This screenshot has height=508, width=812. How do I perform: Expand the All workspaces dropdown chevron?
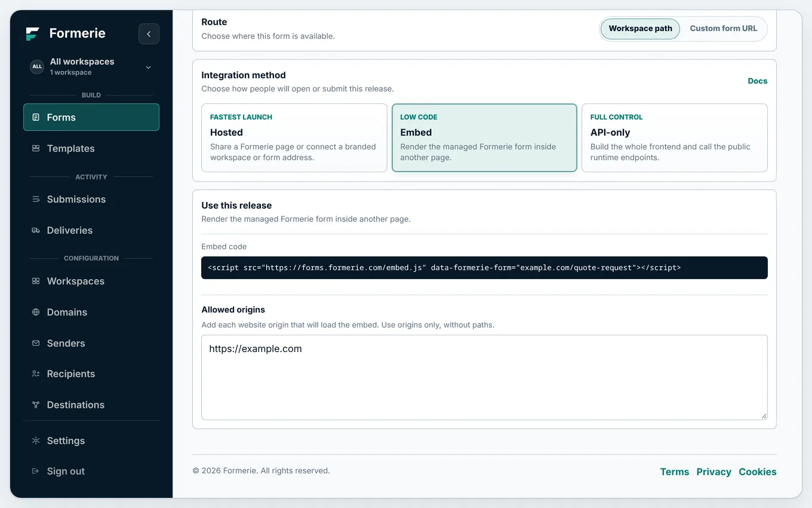149,67
